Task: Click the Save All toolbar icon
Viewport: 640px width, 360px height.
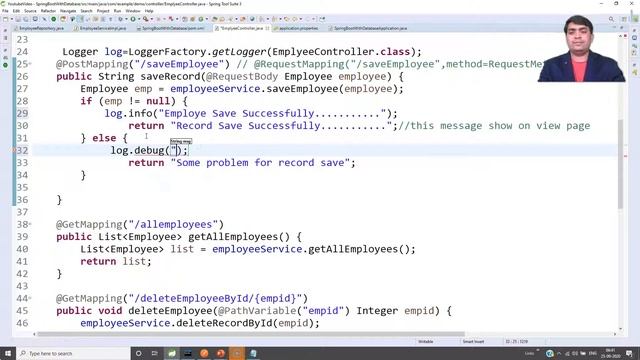Action: click(x=25, y=19)
